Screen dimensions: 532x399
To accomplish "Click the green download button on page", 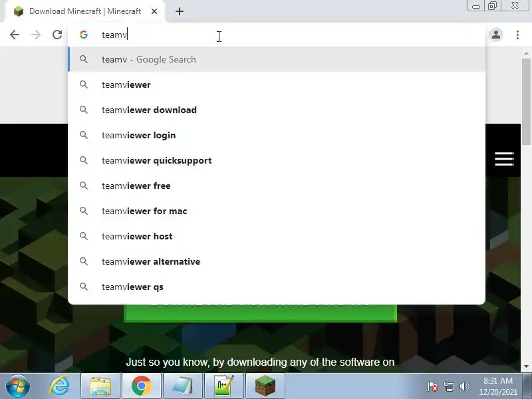I will [x=260, y=313].
